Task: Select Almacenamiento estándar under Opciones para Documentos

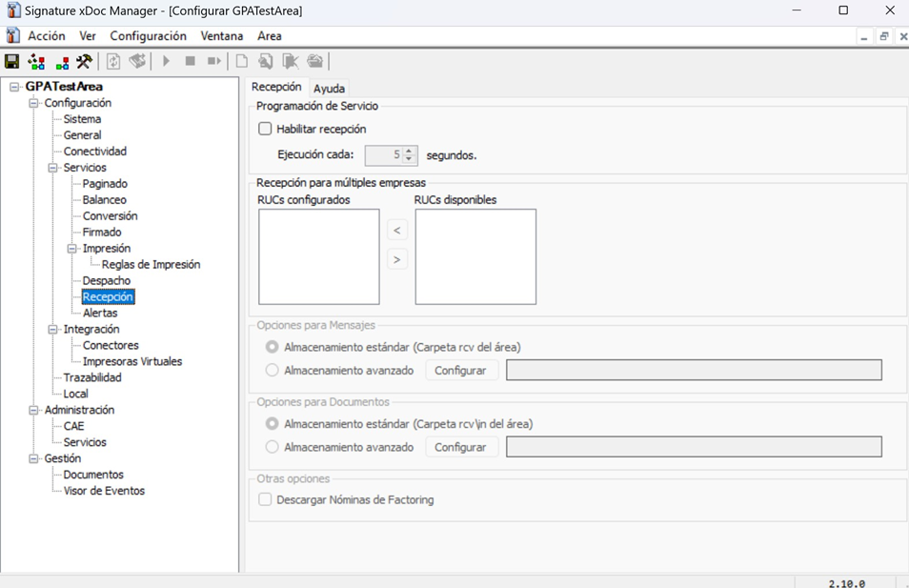Action: pyautogui.click(x=272, y=423)
